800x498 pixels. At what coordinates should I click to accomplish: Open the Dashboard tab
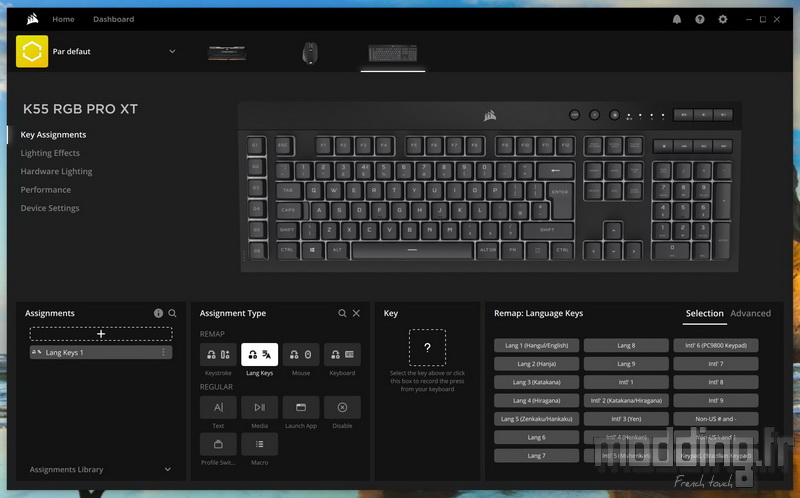(113, 19)
